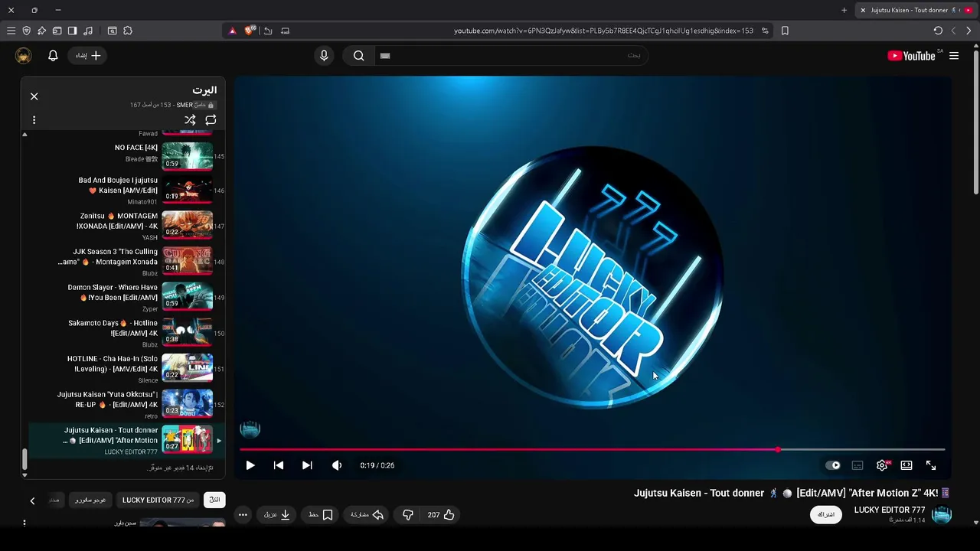
Task: Toggle playlist shuffle
Action: 190,120
